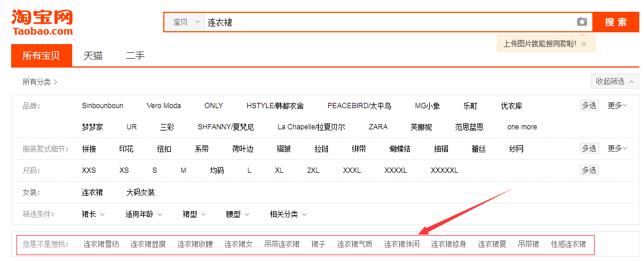Select the ZARA brand filter
The width and height of the screenshot is (644, 261).
378,127
